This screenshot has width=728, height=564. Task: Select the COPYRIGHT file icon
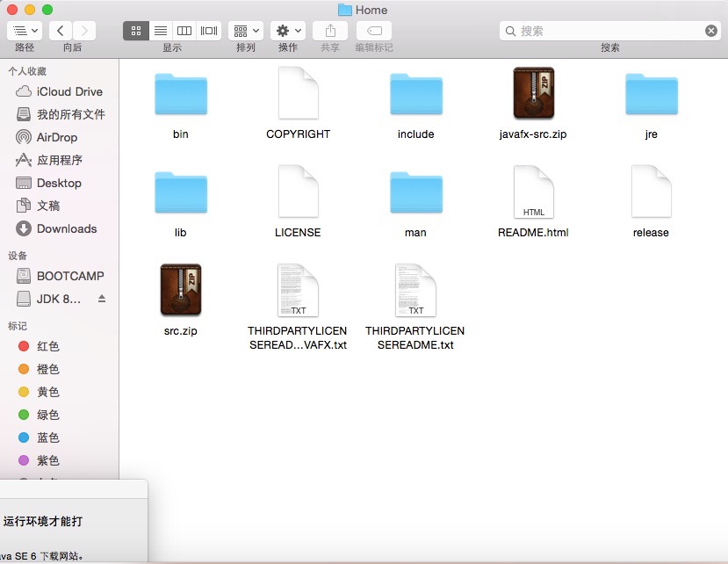[298, 93]
